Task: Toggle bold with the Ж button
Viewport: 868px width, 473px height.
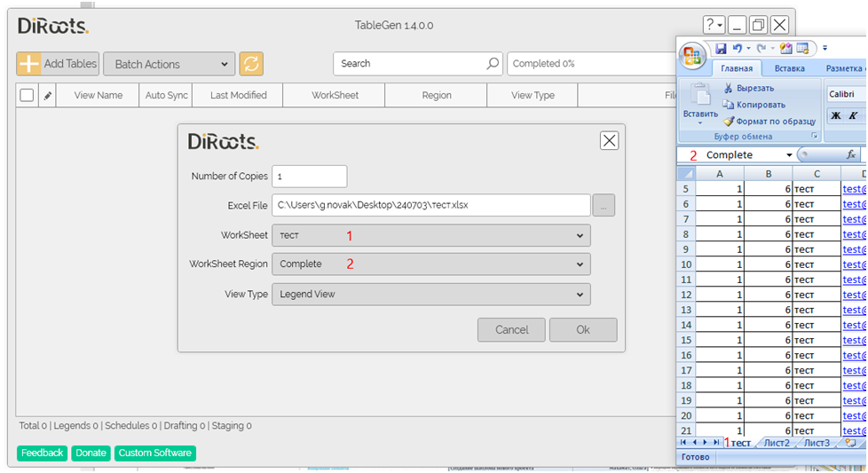Action: click(835, 115)
